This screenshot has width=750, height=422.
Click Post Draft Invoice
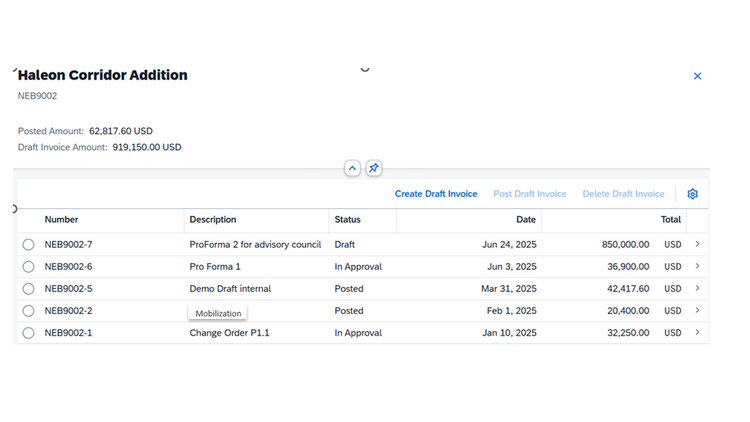[x=529, y=194]
